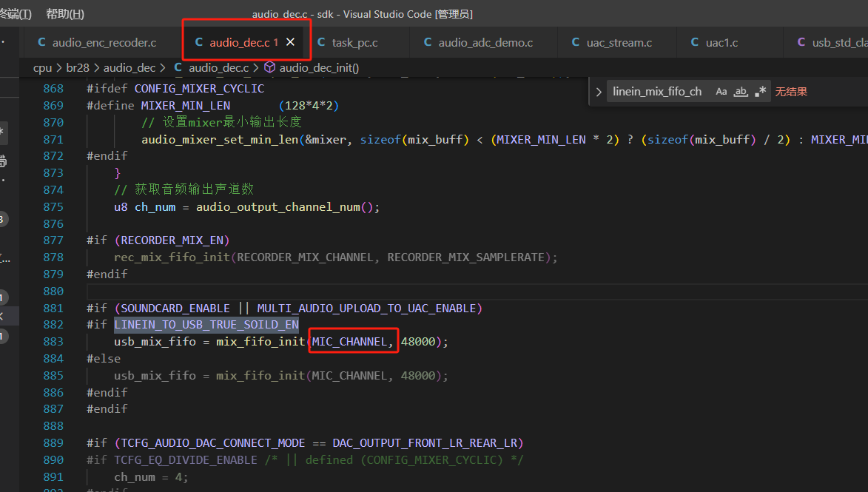Click the ch_num = 4 assignment on line 891
This screenshot has height=492, width=868.
coord(151,477)
